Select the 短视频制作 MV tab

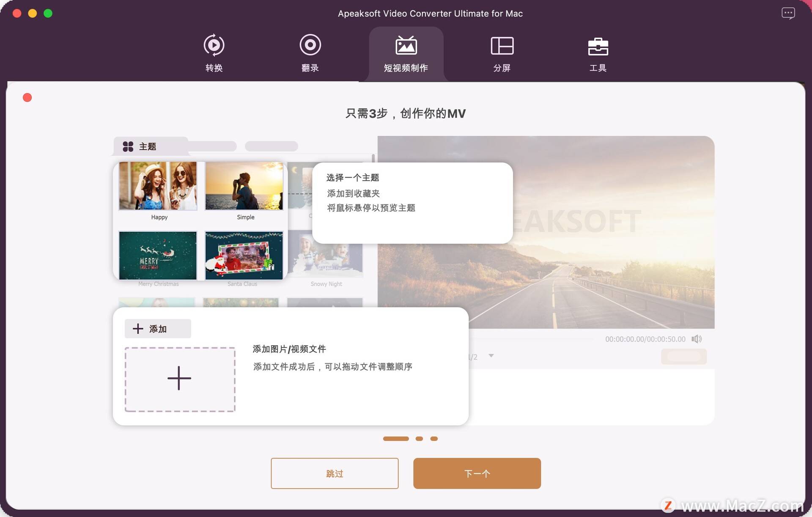click(x=406, y=54)
